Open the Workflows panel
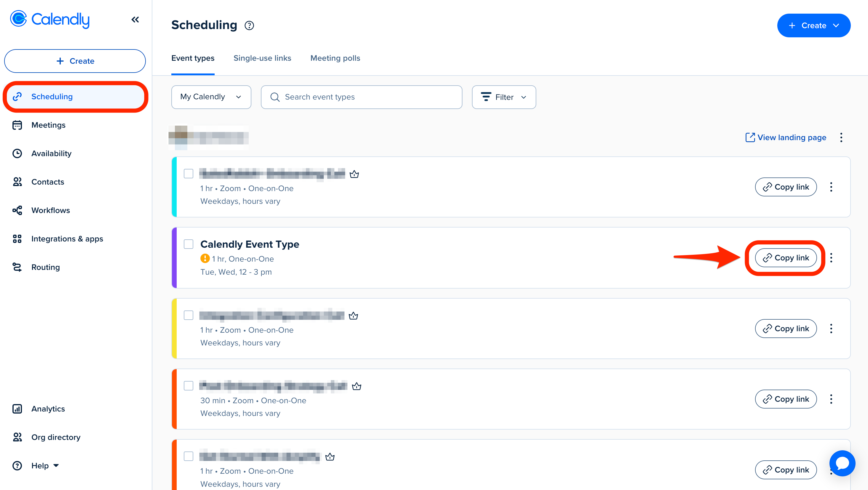 click(50, 210)
